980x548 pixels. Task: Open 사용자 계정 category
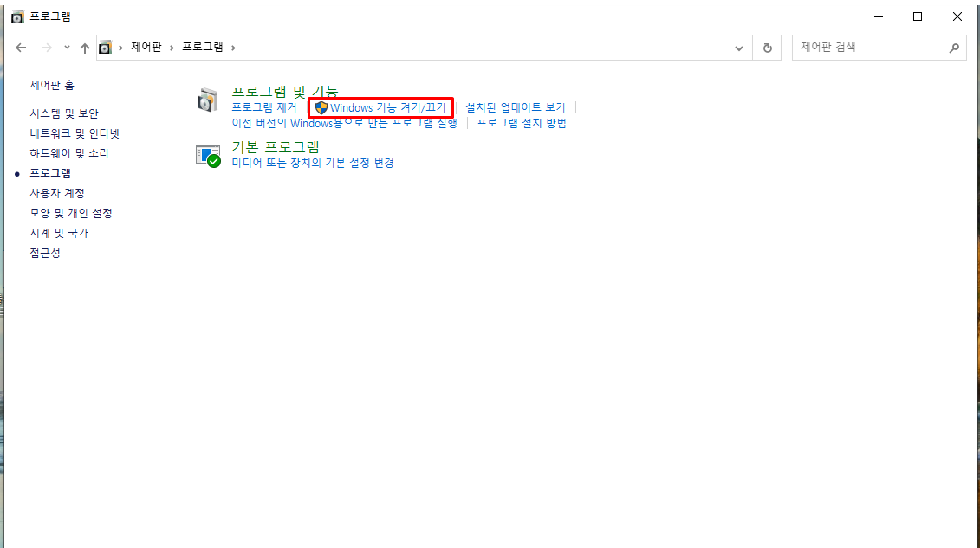click(x=57, y=193)
